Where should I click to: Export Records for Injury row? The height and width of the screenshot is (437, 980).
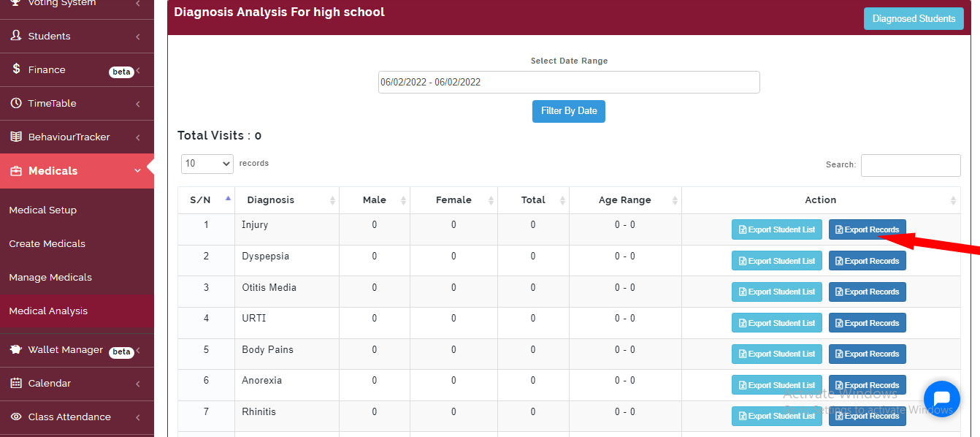click(x=868, y=229)
